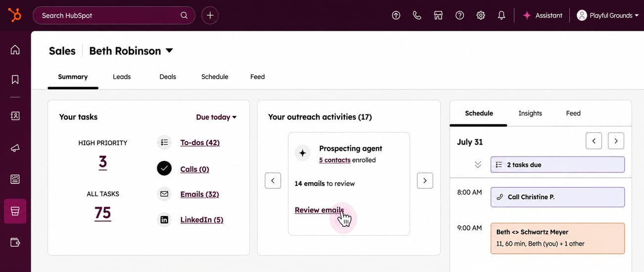
Task: Click the July 31 date heading
Action: pyautogui.click(x=470, y=142)
